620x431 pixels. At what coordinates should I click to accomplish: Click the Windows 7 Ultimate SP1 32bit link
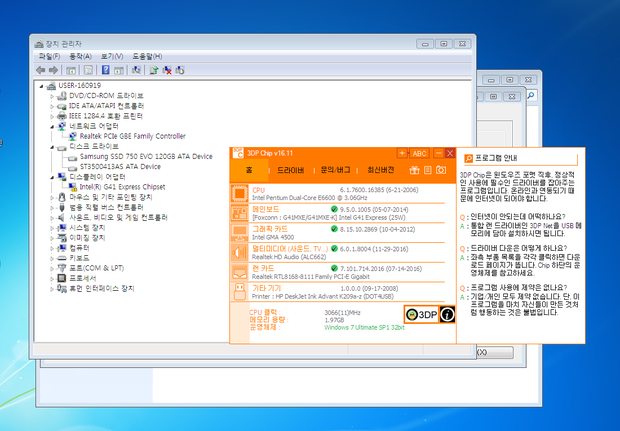[x=366, y=327]
